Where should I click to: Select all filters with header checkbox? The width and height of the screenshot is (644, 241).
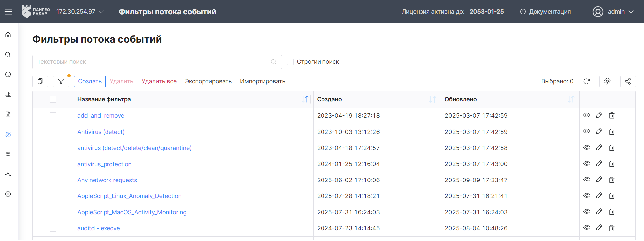click(53, 99)
